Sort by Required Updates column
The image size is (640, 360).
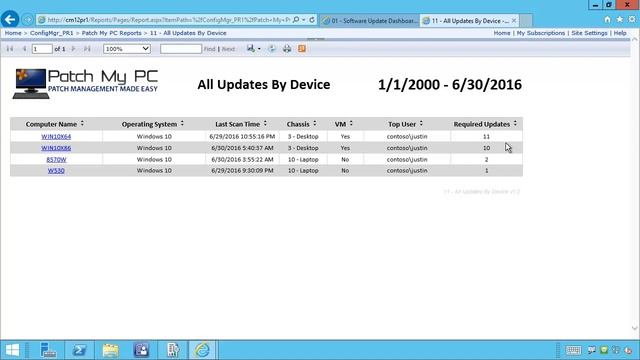click(x=515, y=123)
